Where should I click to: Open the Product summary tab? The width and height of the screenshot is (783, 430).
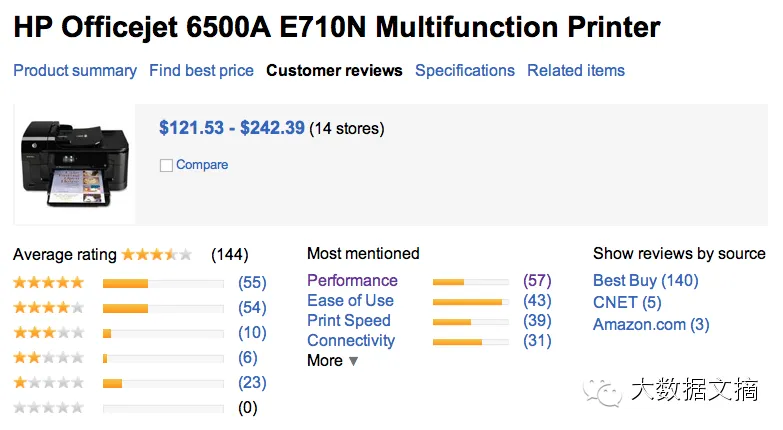[x=75, y=71]
